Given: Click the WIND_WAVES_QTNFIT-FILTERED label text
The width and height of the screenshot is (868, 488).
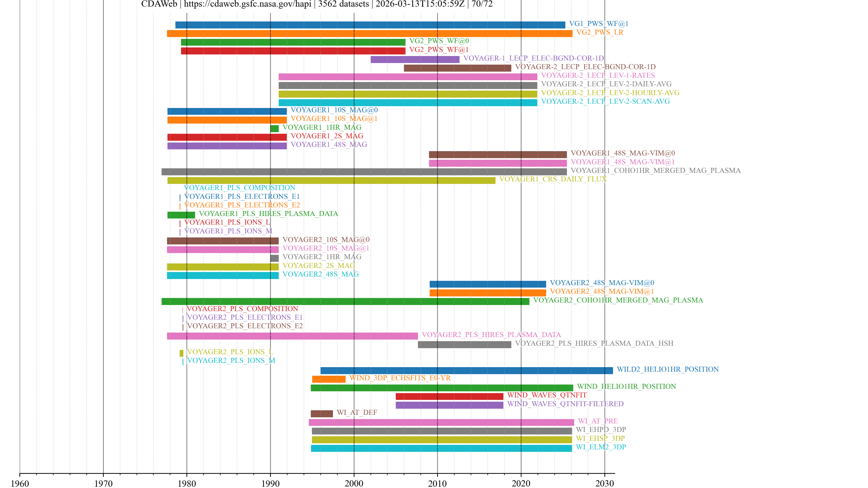Looking at the screenshot, I should pos(565,404).
